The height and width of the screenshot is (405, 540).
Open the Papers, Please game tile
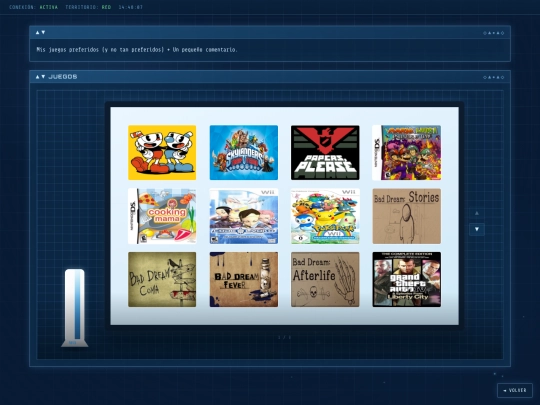pos(325,153)
